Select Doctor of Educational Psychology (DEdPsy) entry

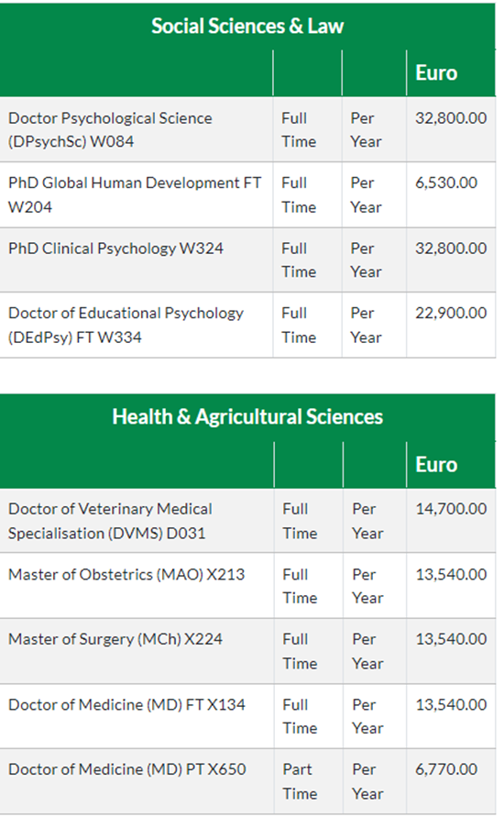click(x=126, y=326)
